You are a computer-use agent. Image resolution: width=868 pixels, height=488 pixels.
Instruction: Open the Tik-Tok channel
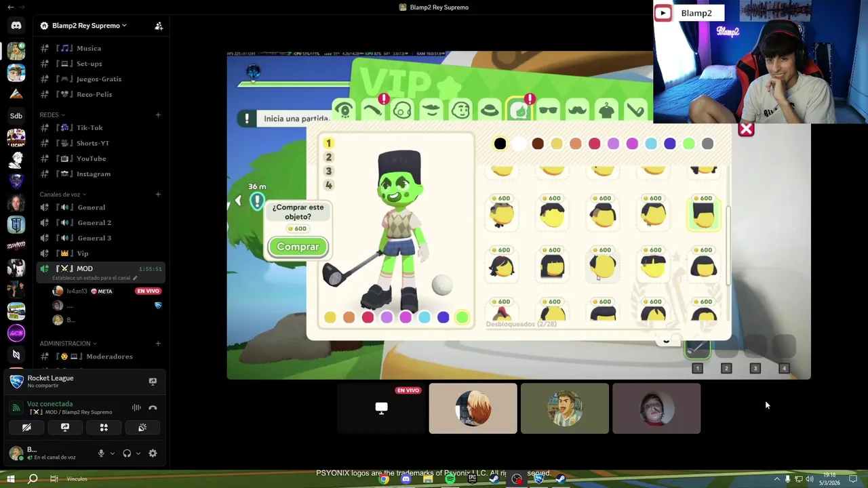coord(101,127)
